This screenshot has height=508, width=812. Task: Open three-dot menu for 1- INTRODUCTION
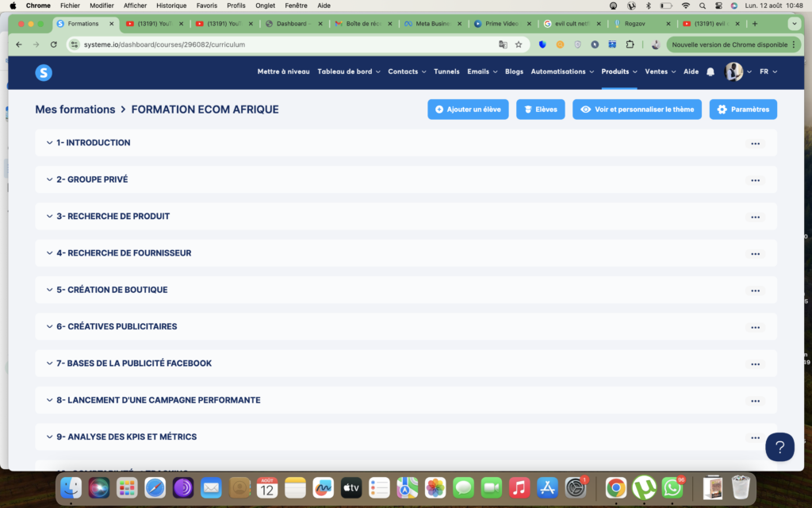coord(755,144)
